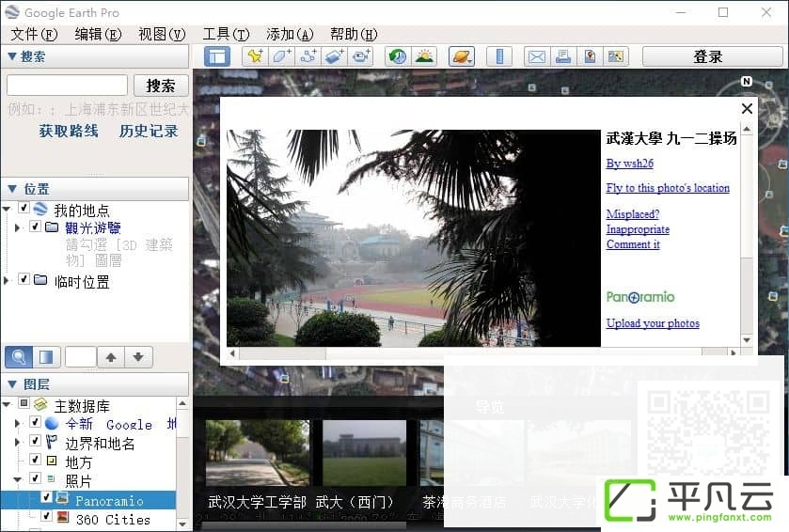Collapse the 照片 layer node
Image resolution: width=789 pixels, height=532 pixels.
point(18,479)
